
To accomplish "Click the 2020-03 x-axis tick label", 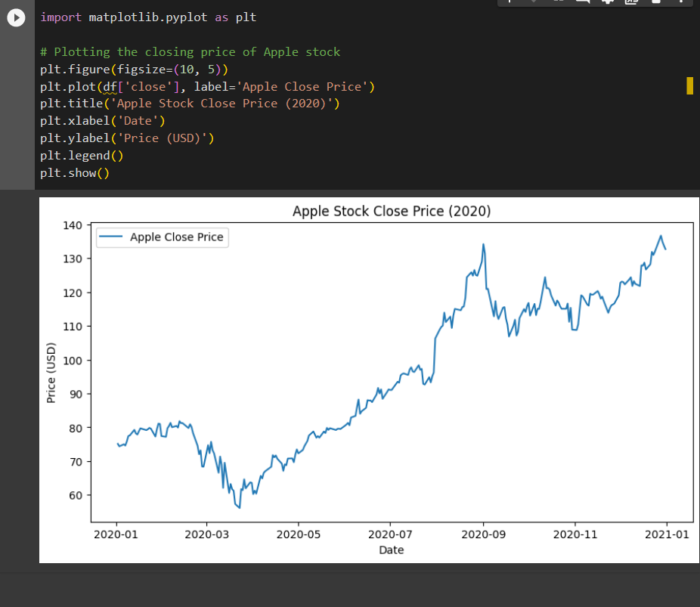I will (x=206, y=534).
